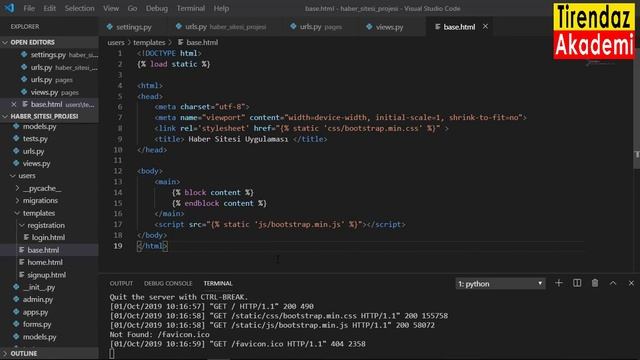Click the VS Code logo icon

point(9,8)
